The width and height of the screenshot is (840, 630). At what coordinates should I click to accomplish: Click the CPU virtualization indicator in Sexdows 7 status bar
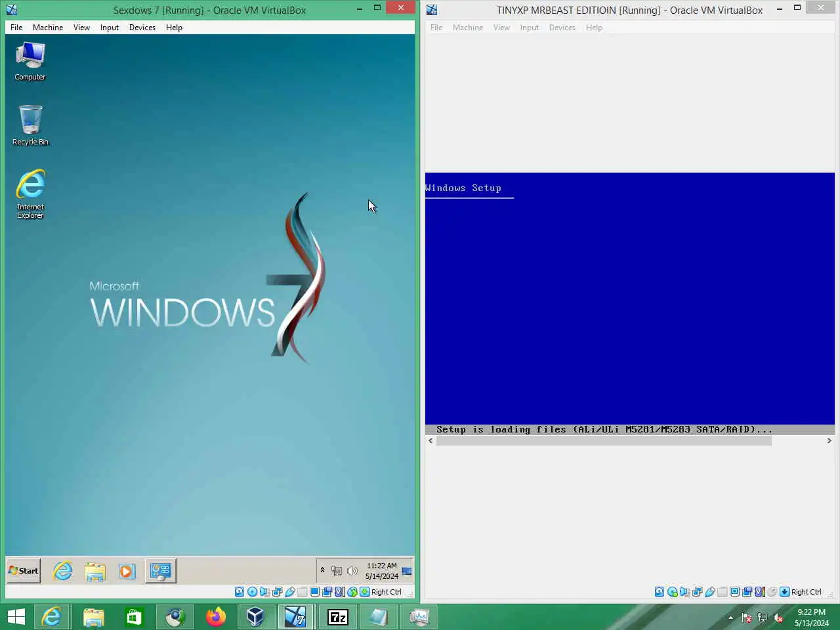pos(339,592)
